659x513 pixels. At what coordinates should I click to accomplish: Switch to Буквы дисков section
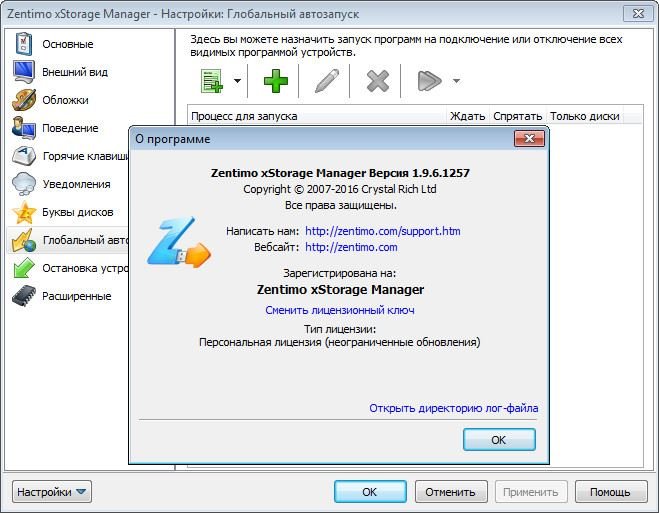pos(78,212)
